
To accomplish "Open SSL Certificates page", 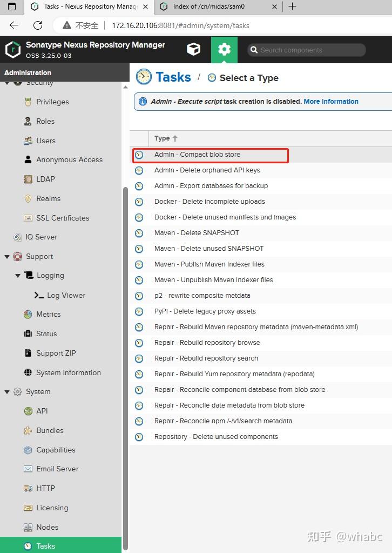I will [x=63, y=218].
